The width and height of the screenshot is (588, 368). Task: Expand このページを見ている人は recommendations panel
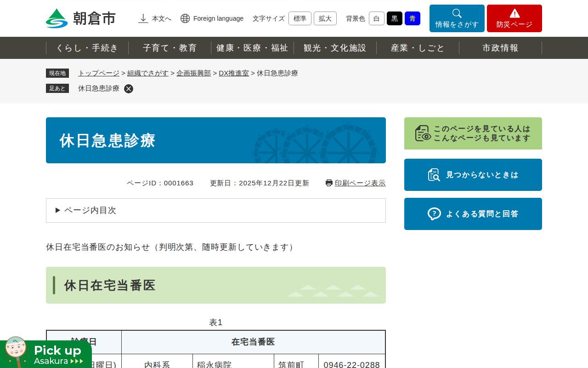coord(473,133)
